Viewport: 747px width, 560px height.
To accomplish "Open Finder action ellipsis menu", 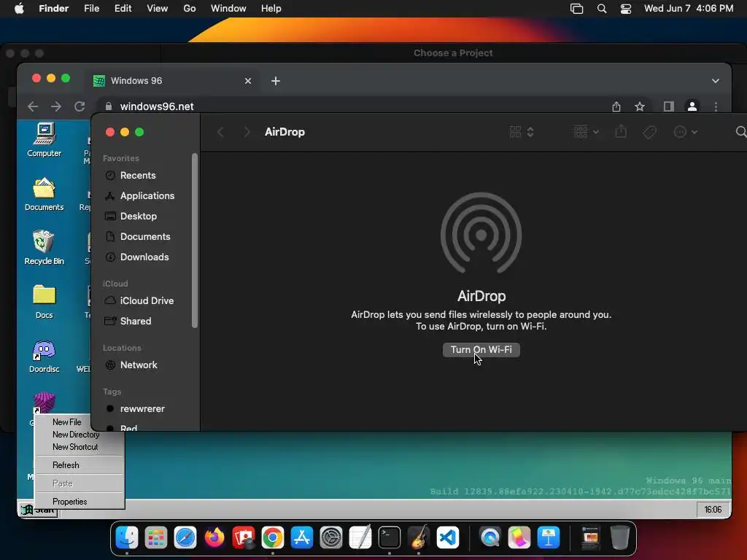I will point(686,132).
